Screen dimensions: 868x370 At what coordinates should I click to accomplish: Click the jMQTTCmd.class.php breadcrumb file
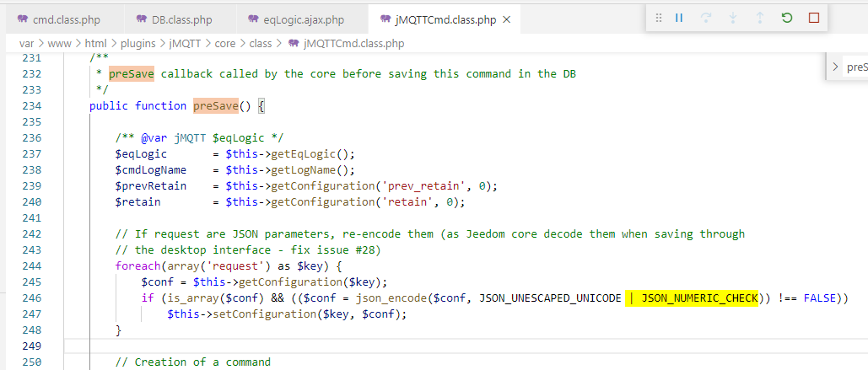click(353, 43)
